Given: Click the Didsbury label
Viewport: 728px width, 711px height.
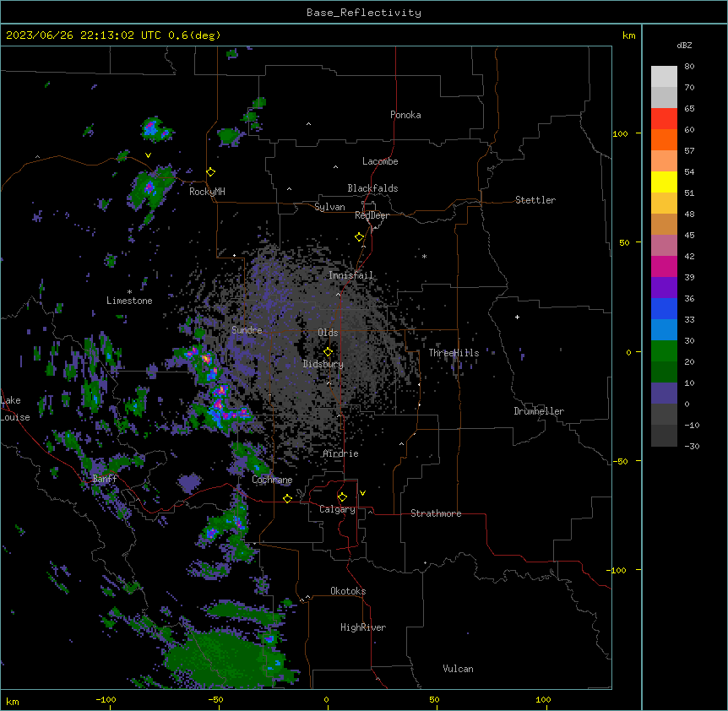Looking at the screenshot, I should point(323,364).
